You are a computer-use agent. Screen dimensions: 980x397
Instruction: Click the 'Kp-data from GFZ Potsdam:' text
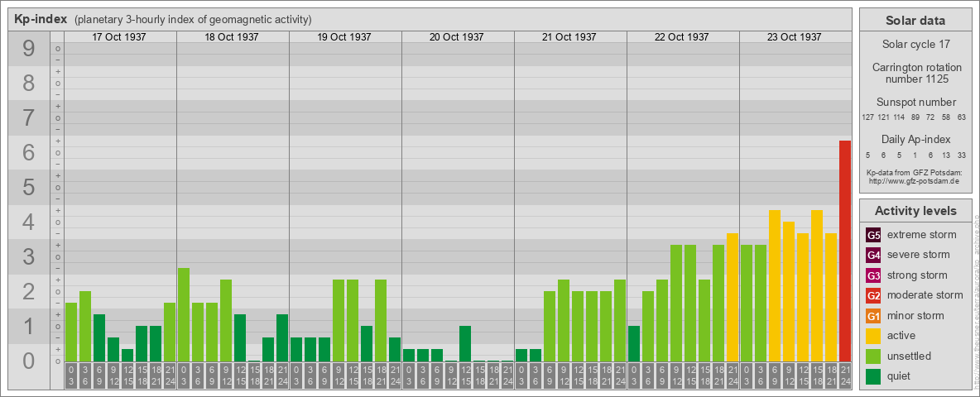[913, 172]
